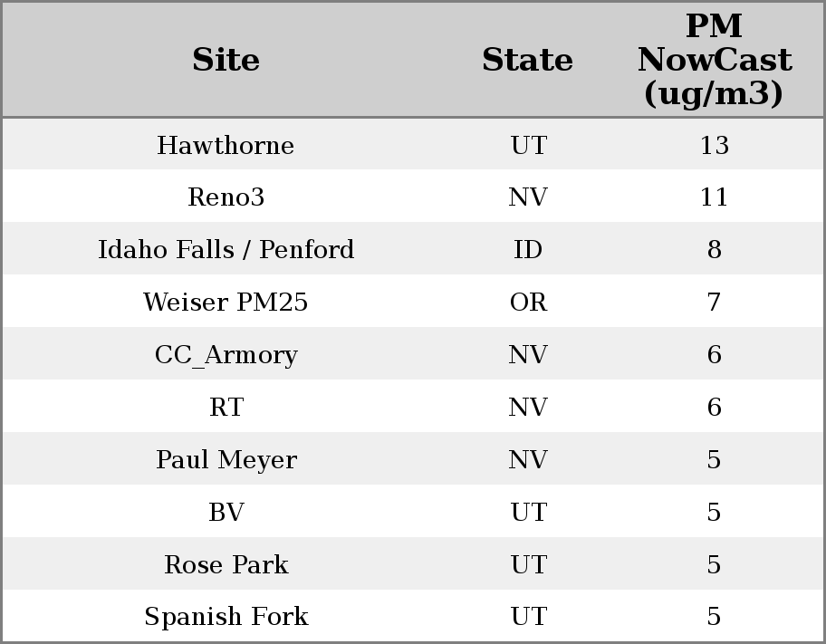
Task: Select the BV site cell
Action: (226, 513)
